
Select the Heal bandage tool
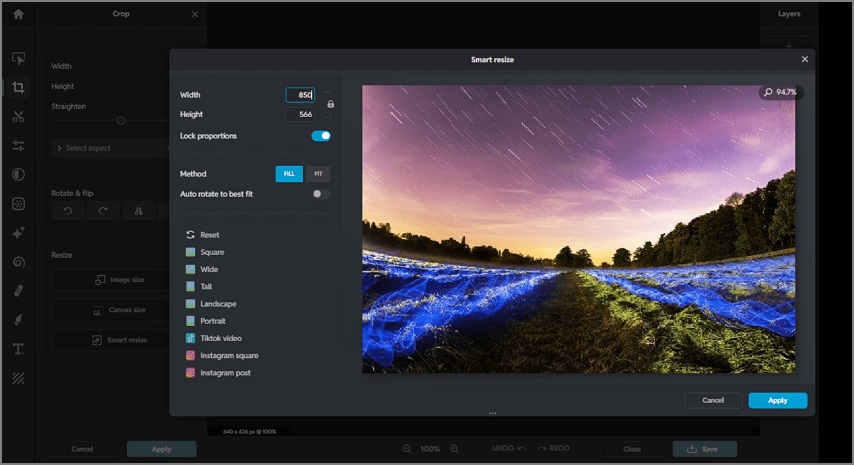click(x=19, y=291)
